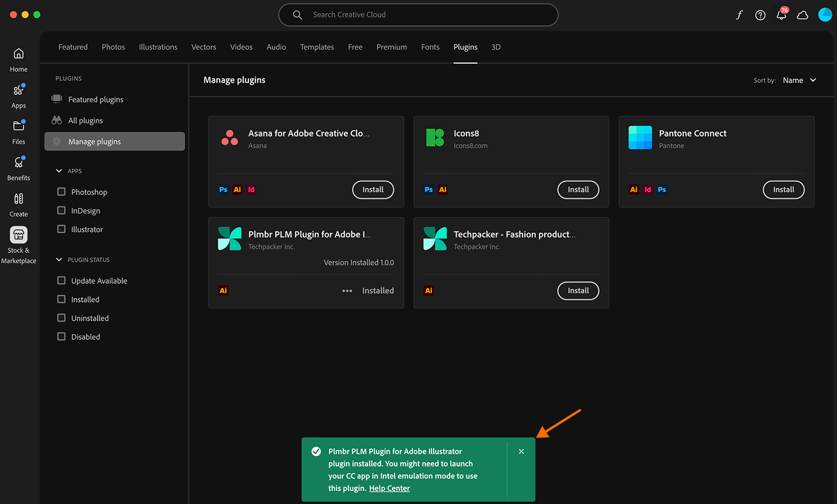
Task: Select All plugins in sidebar
Action: tap(85, 120)
